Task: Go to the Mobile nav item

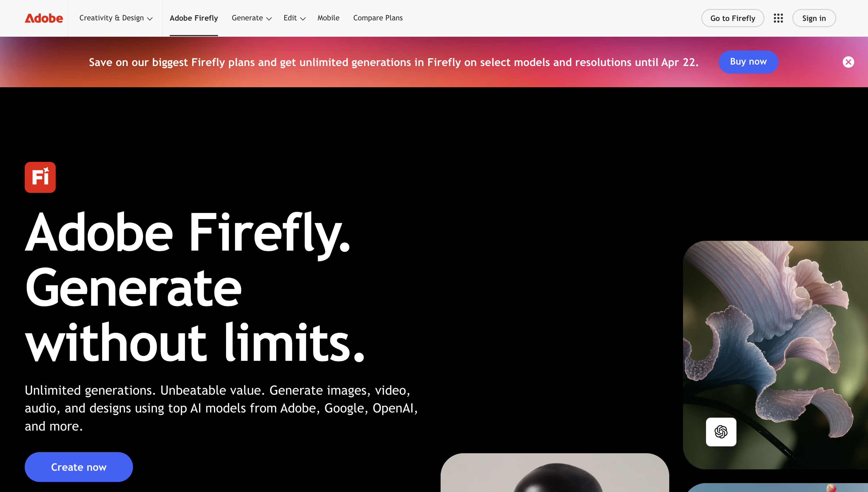Action: 328,18
